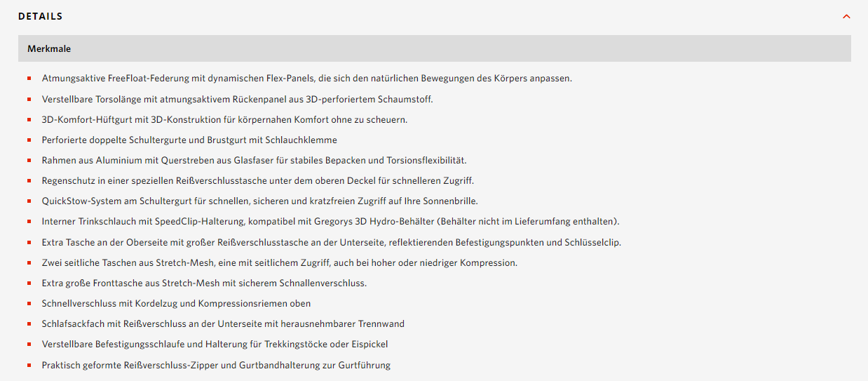Image resolution: width=868 pixels, height=381 pixels.
Task: Click the Perforierte doppelte Schultergurte line
Action: click(189, 140)
